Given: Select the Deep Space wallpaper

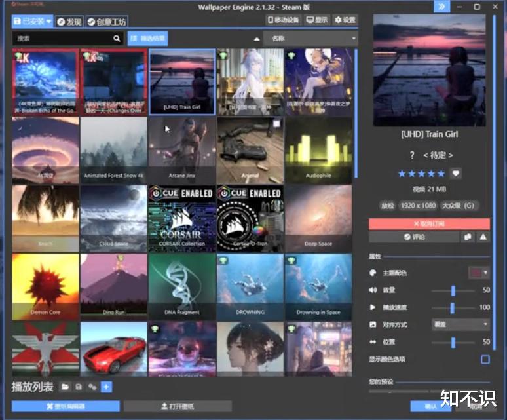Looking at the screenshot, I should 318,219.
